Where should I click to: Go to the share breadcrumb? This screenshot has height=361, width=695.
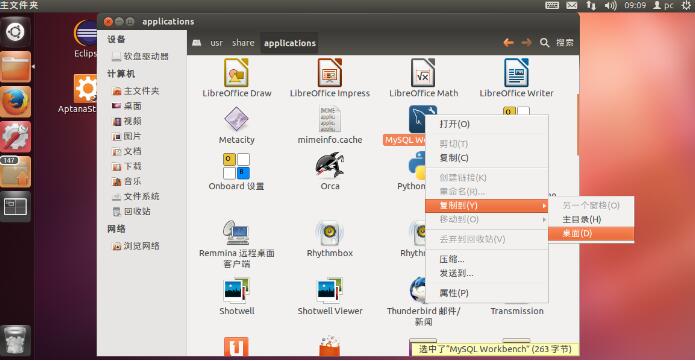[243, 43]
